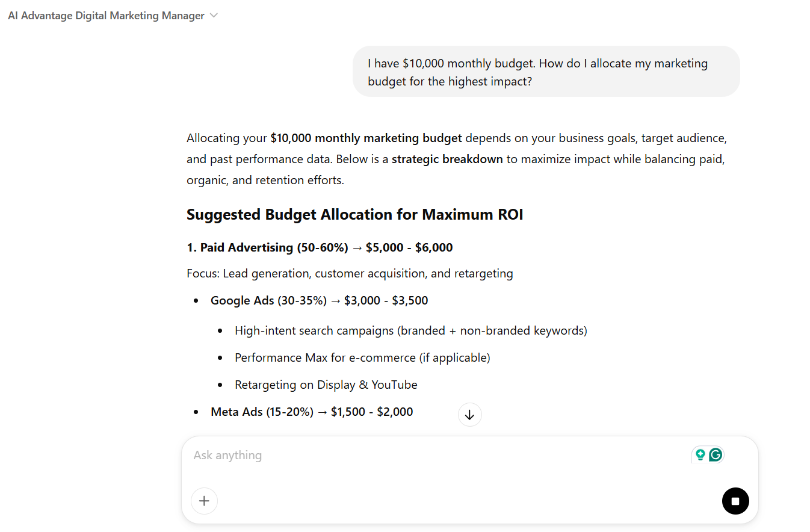
Task: Click the Meta Ads (15-20%) bullet
Action: pos(311,412)
